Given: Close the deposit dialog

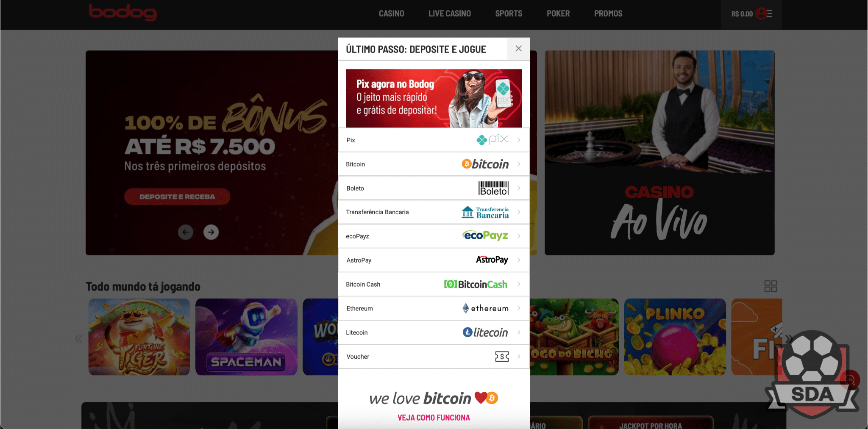Looking at the screenshot, I should [518, 49].
